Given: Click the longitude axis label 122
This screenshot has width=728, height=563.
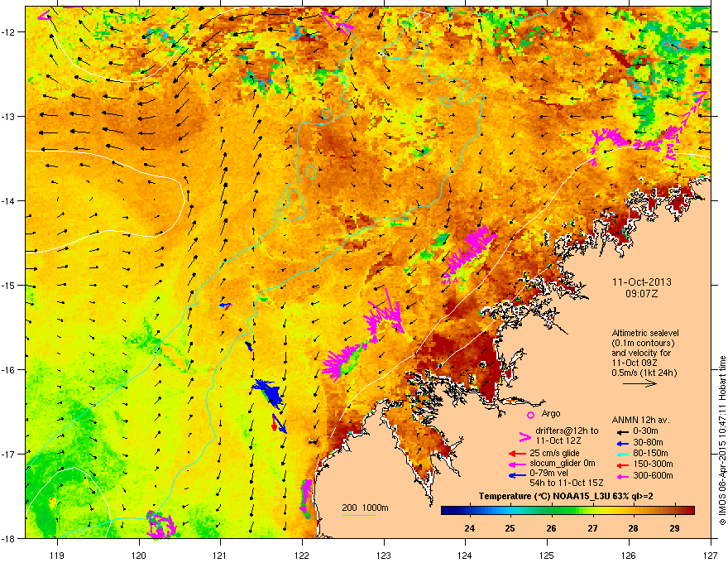Looking at the screenshot, I should 302,555.
